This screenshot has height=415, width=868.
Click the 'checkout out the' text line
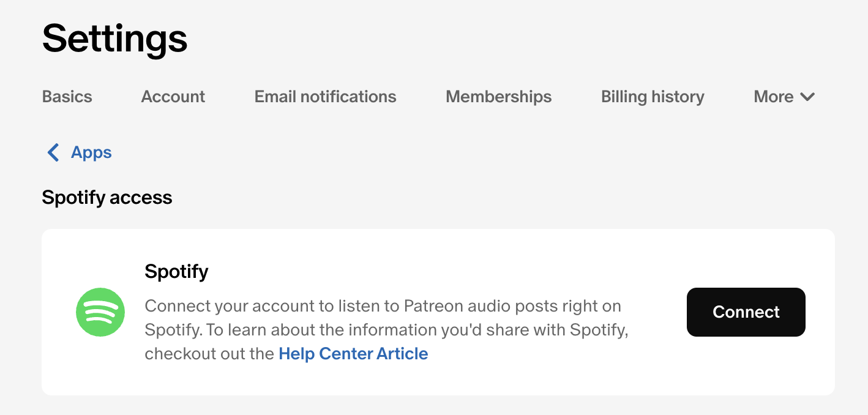[x=209, y=354]
